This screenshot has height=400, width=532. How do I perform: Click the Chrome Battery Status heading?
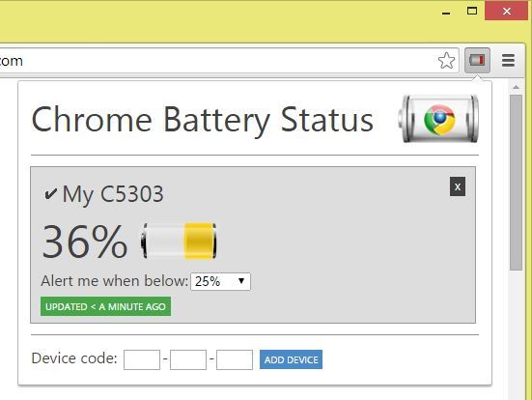(x=203, y=120)
